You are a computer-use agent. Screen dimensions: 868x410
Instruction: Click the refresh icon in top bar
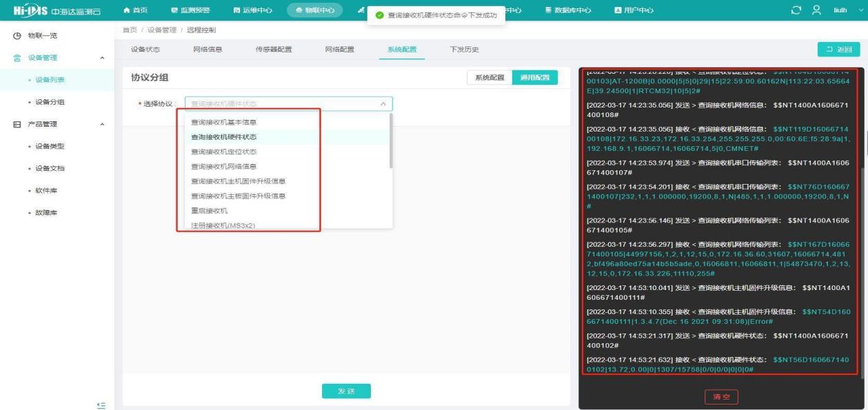tap(798, 10)
